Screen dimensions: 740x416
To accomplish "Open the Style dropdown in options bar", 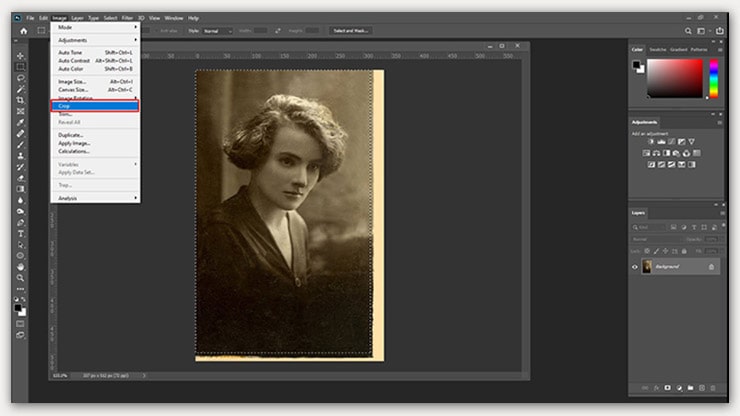I will pyautogui.click(x=217, y=31).
